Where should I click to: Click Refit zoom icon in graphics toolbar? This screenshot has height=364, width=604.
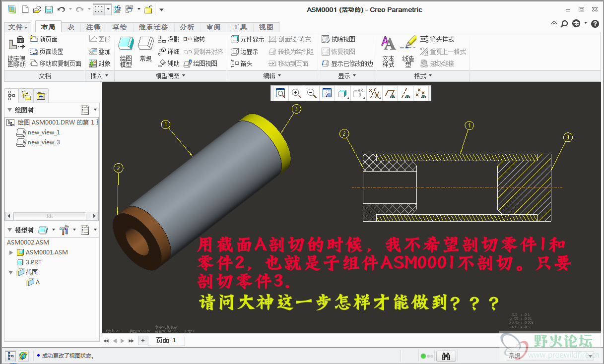coord(280,93)
